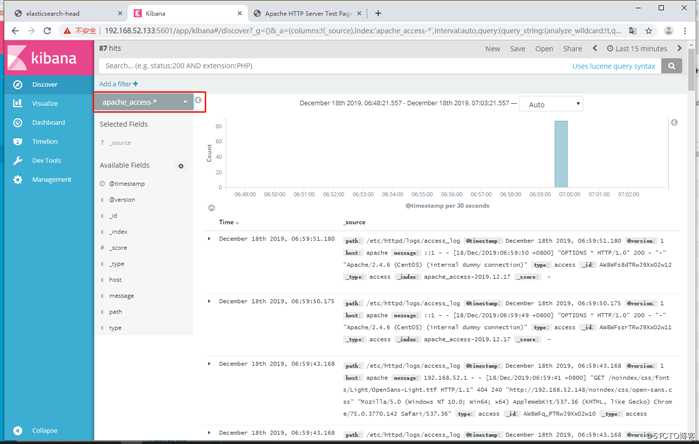699x444 pixels.
Task: Select the @version field
Action: point(122,200)
